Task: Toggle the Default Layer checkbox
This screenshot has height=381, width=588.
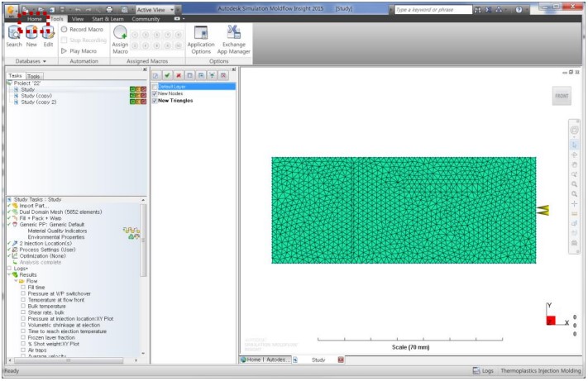Action: 155,87
